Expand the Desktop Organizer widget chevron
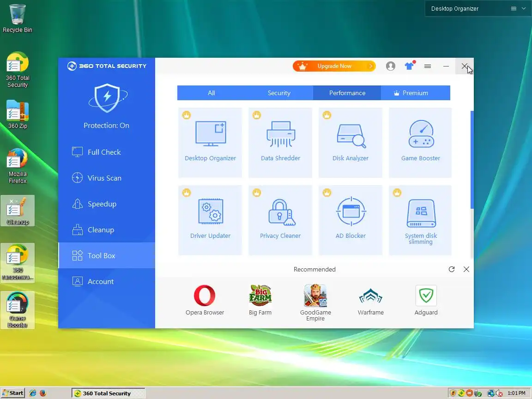This screenshot has height=399, width=532. click(x=524, y=8)
